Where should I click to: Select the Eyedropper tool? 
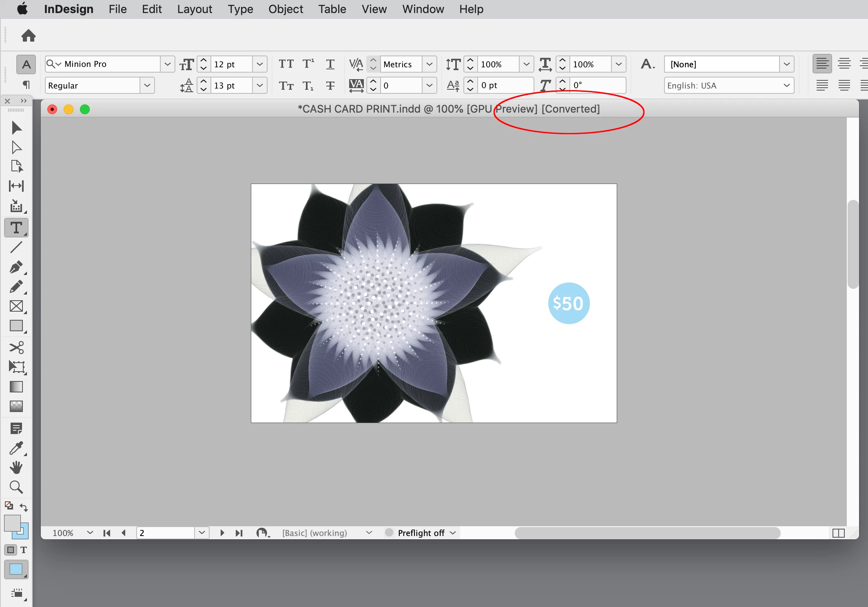click(x=16, y=448)
